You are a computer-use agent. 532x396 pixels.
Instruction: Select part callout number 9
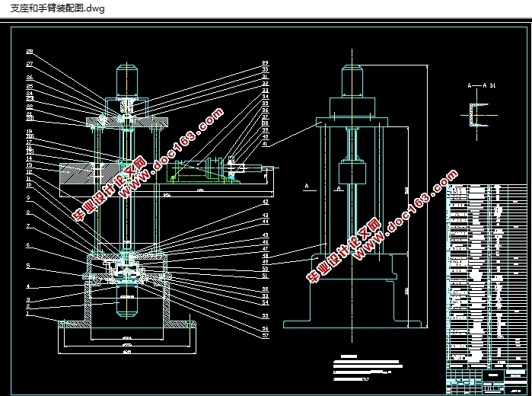tap(28, 198)
